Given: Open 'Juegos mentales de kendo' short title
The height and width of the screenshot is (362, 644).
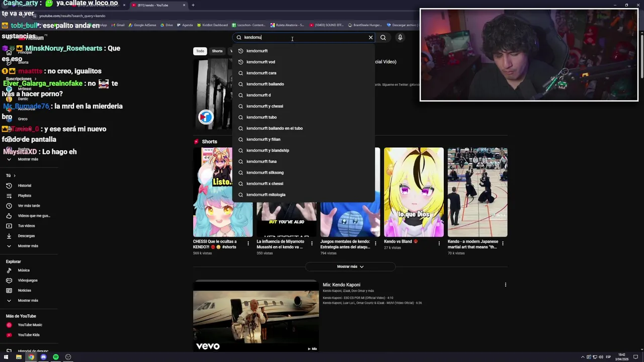Looking at the screenshot, I should (x=345, y=244).
